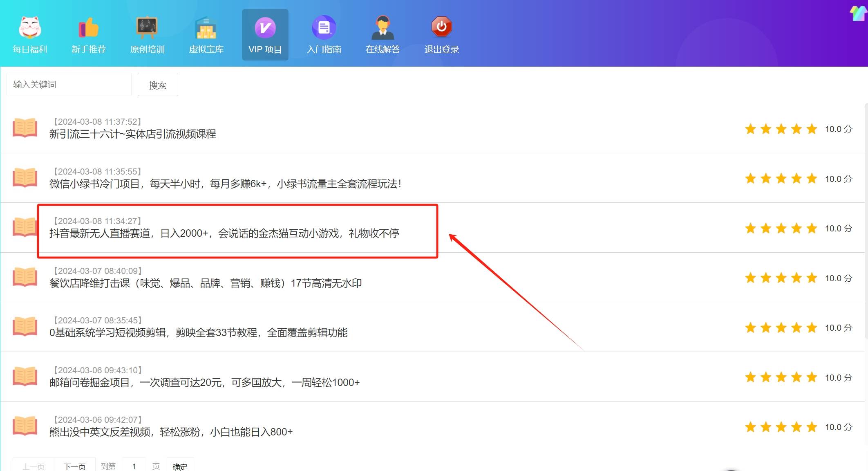868x471 pixels.
Task: Click timestamp 2024-03-08 11:34:27
Action: 98,221
